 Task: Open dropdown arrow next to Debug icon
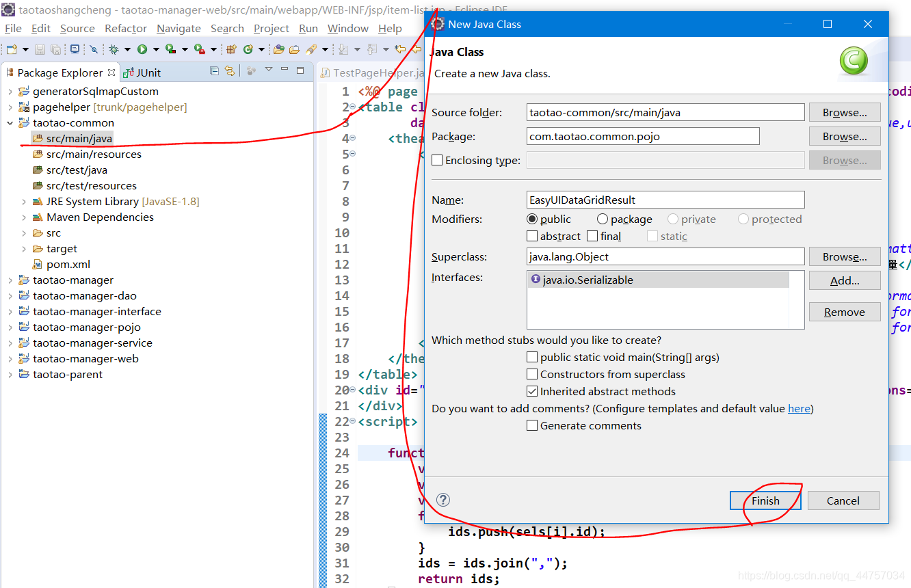[127, 50]
